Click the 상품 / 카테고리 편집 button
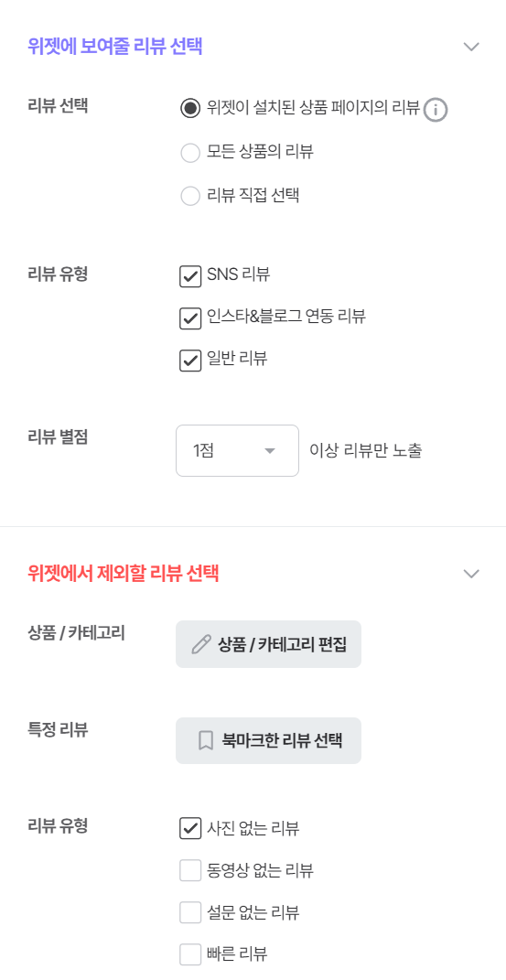Screen dimensions: 506x980 pos(269,644)
